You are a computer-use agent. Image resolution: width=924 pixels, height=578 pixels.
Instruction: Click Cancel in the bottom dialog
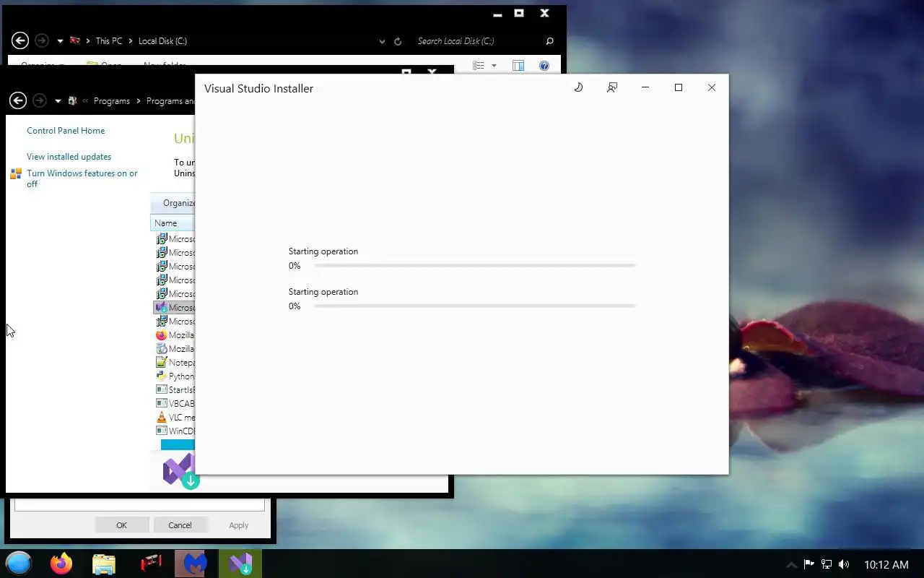(x=180, y=525)
